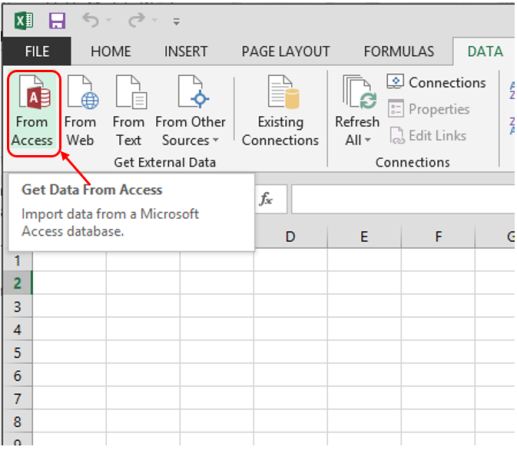The image size is (517, 450).
Task: Select column E header
Action: pyautogui.click(x=364, y=237)
